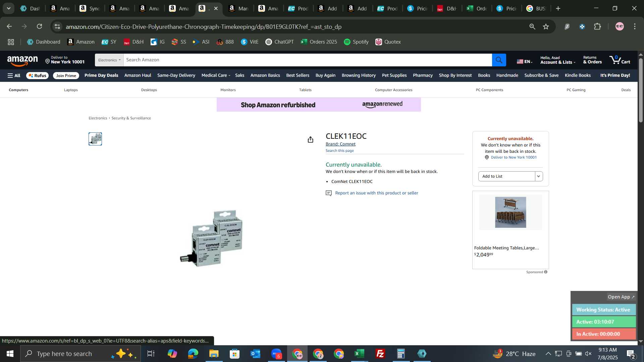Image resolution: width=644 pixels, height=362 pixels.
Task: Open the Chrome three-dot menu
Action: [x=635, y=26]
